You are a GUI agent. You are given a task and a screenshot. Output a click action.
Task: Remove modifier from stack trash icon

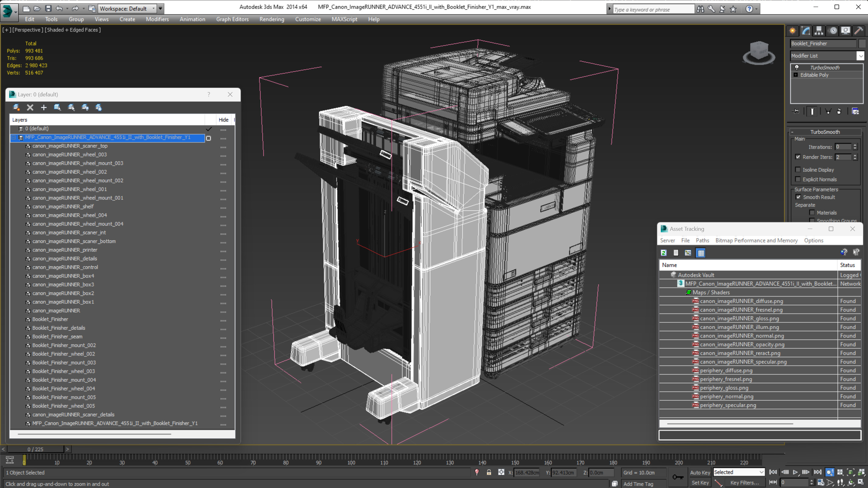(x=839, y=111)
